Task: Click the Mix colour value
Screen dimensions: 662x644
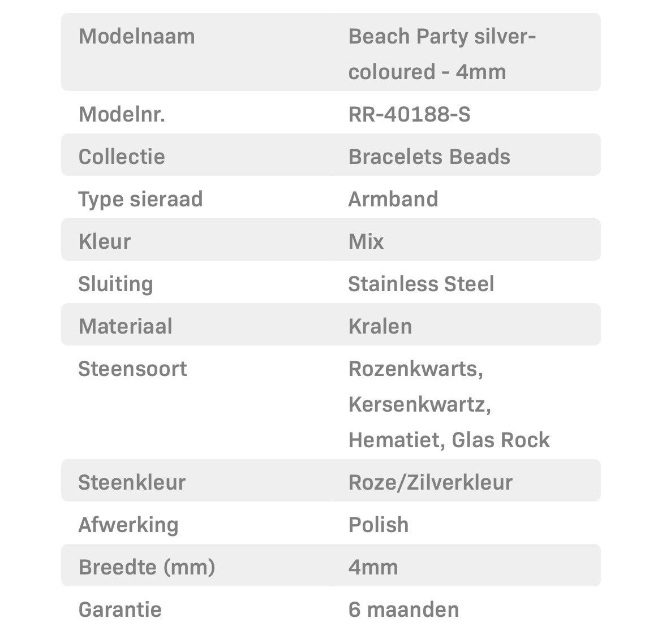Action: point(366,242)
